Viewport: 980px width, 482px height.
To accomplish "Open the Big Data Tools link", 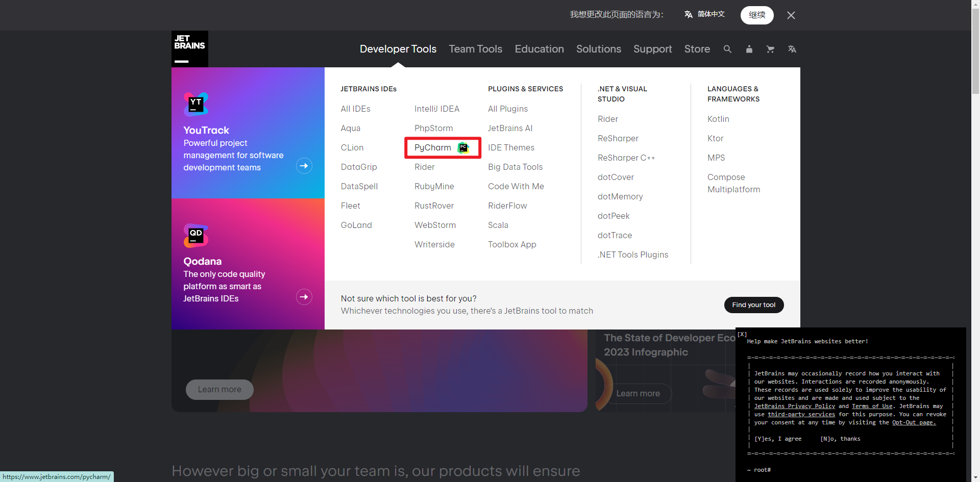I will (516, 167).
